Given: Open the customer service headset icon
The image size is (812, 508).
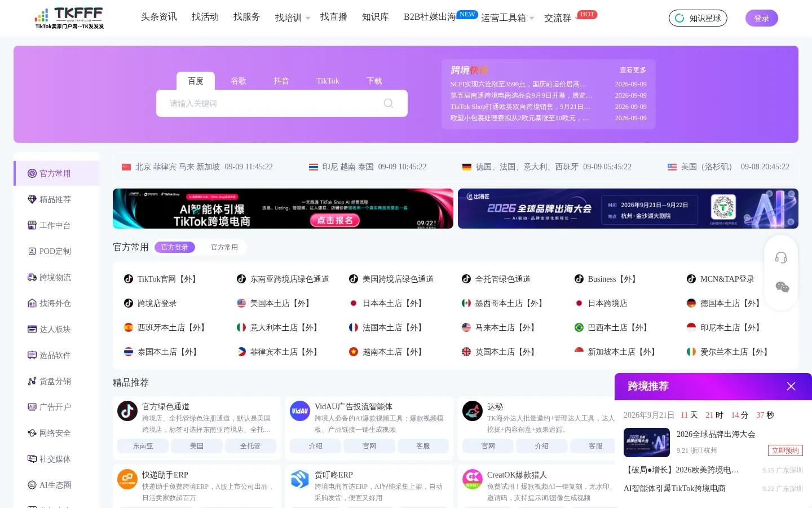Looking at the screenshot, I should point(781,258).
